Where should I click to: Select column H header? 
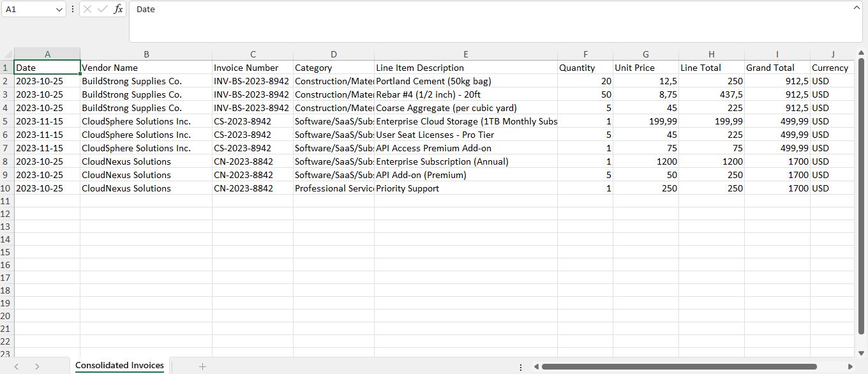coord(710,54)
